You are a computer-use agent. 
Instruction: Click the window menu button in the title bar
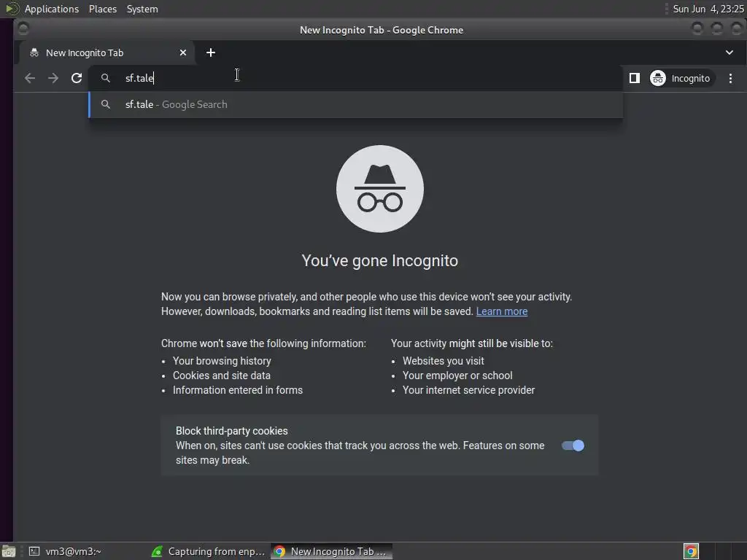click(23, 29)
